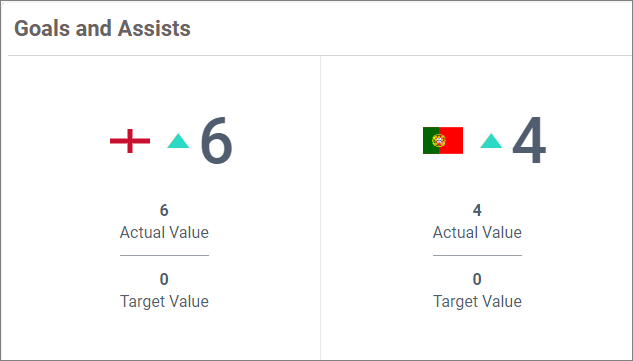Click the England flag icon

pyautogui.click(x=130, y=141)
